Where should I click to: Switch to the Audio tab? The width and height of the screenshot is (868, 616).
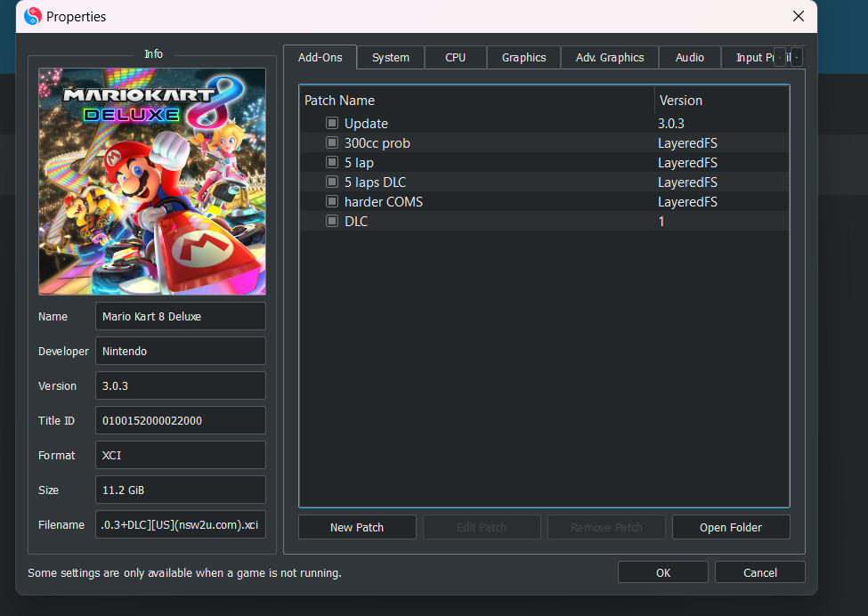(690, 58)
